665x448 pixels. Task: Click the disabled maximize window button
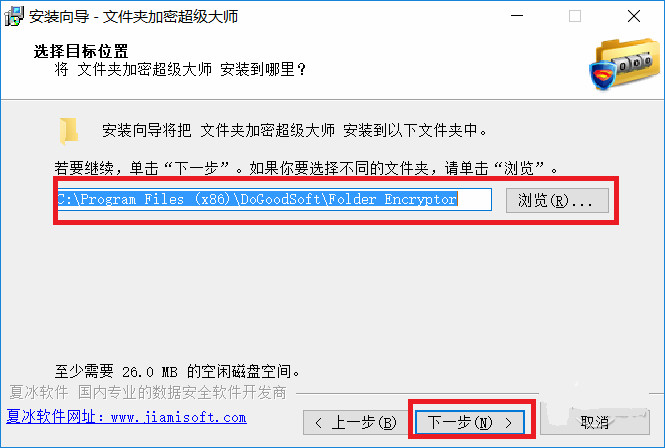[x=575, y=16]
